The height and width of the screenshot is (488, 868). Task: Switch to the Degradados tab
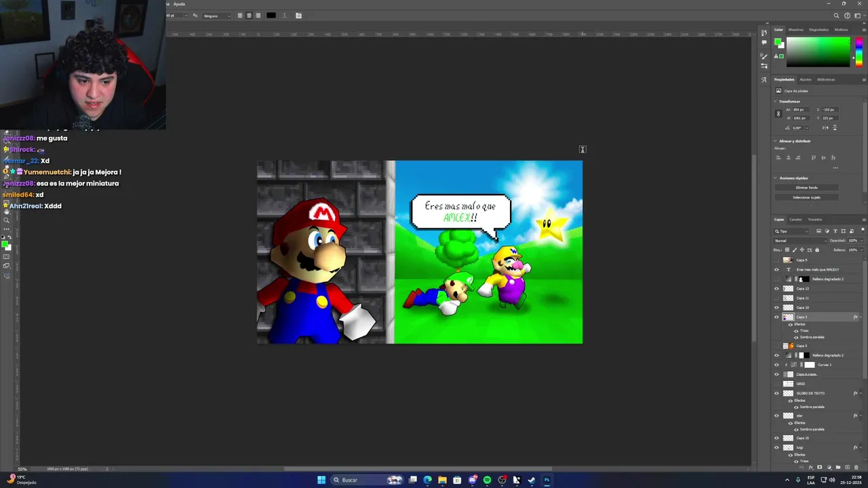point(819,30)
